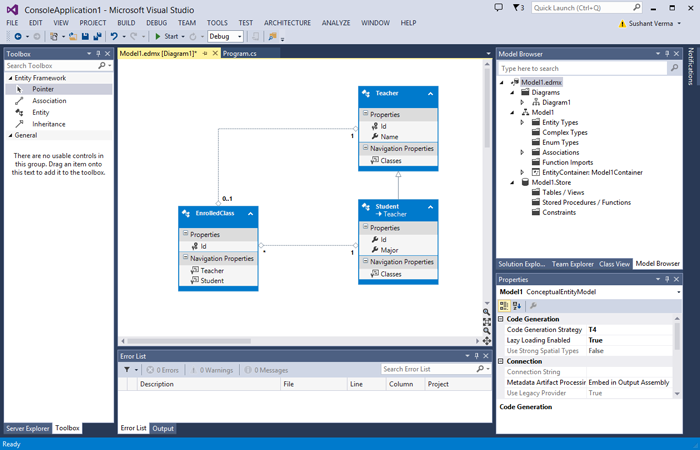Toggle the 0 Errors filter
700x450 pixels.
pos(161,370)
